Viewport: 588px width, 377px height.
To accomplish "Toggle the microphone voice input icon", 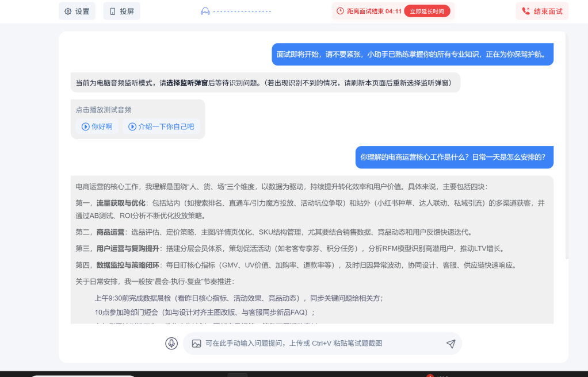I will point(170,344).
